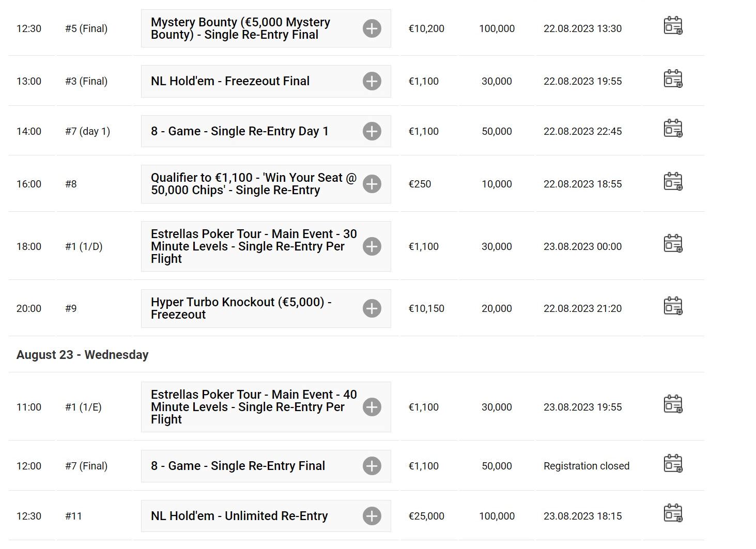Click calendar icon for NL Hold'em Freezeout Final
Viewport: 756px width, 549px height.
(x=673, y=79)
